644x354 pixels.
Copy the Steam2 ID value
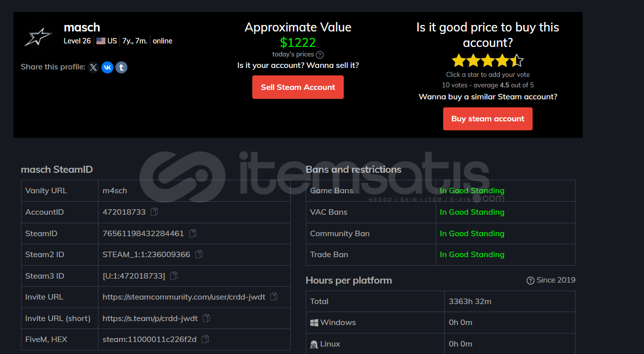[x=199, y=254]
